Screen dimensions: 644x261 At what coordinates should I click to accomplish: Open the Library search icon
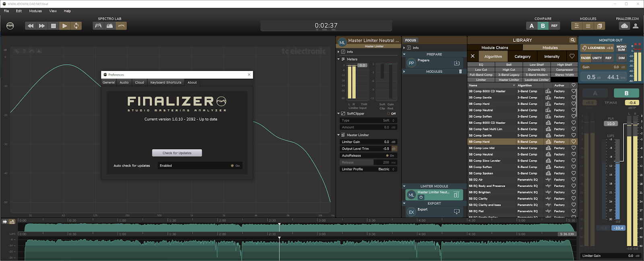click(572, 40)
